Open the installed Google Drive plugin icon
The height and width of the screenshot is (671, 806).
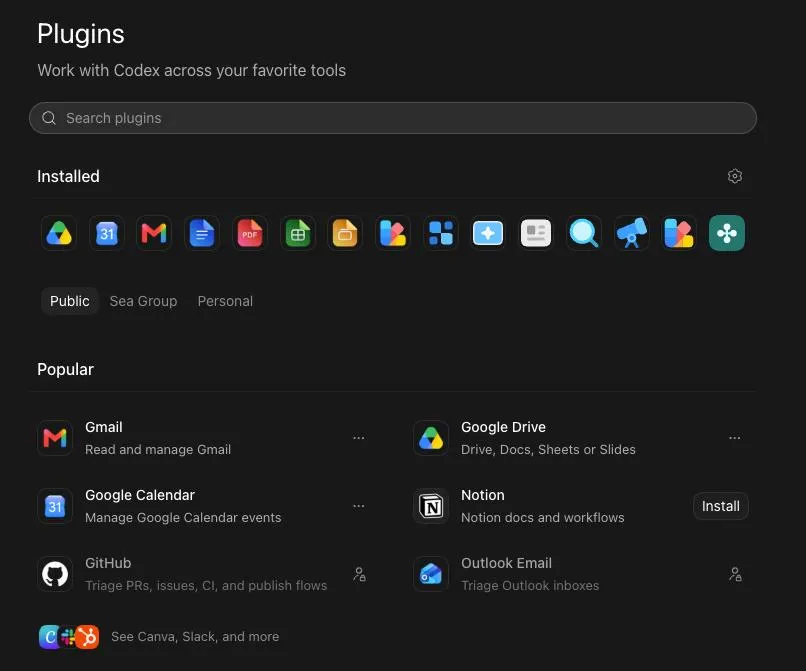click(x=59, y=233)
